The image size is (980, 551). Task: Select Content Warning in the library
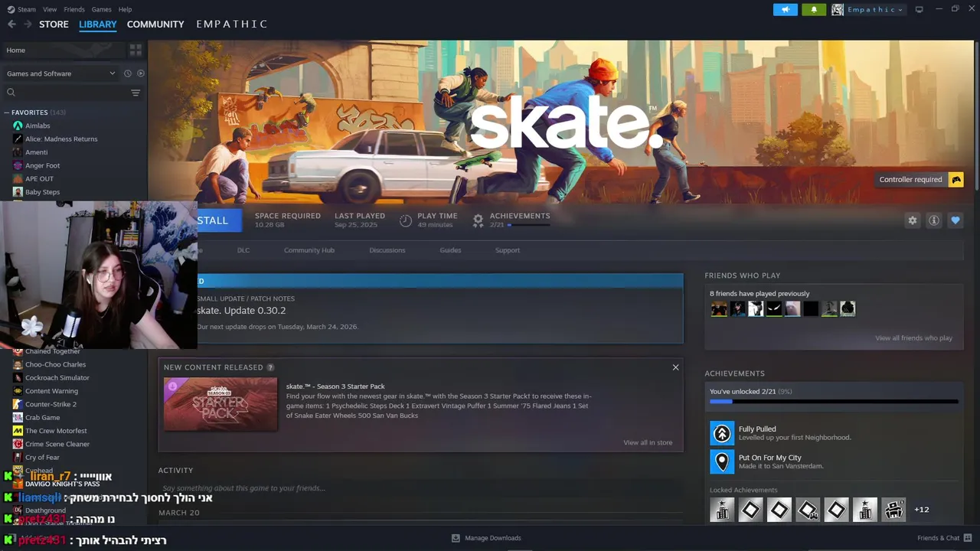point(51,391)
